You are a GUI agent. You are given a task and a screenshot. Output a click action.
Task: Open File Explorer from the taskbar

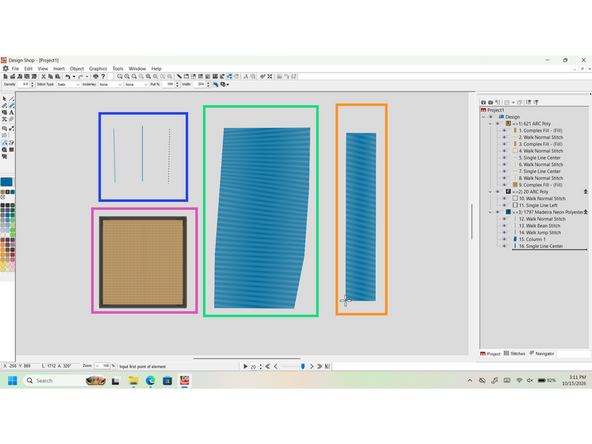[133, 381]
